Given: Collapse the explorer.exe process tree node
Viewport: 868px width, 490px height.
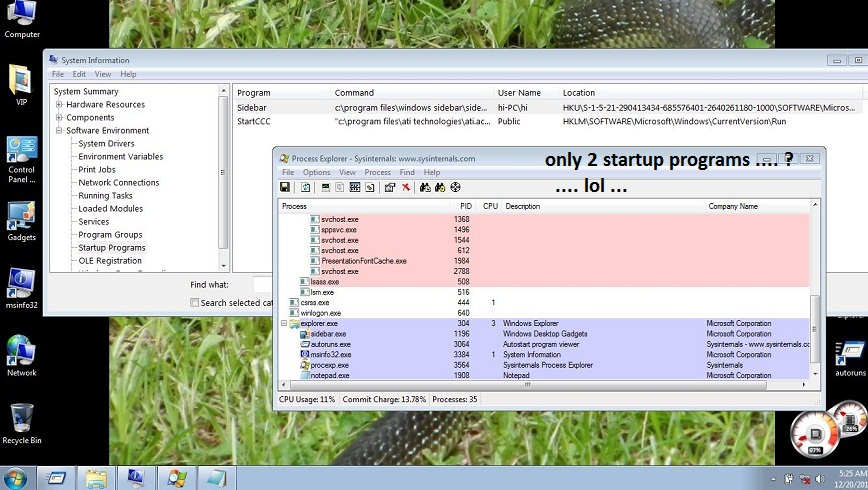Looking at the screenshot, I should [x=284, y=323].
